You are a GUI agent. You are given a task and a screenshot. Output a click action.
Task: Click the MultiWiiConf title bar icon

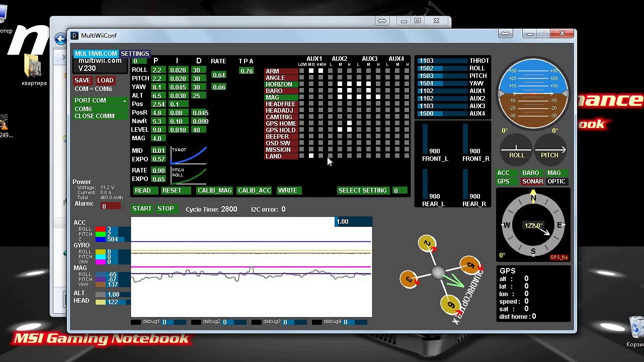tap(74, 36)
